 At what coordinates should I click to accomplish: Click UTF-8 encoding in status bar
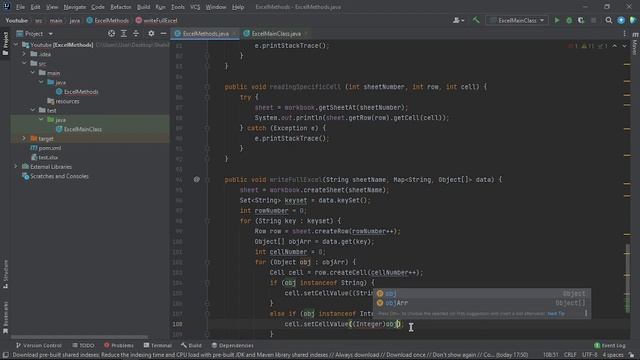590,355
